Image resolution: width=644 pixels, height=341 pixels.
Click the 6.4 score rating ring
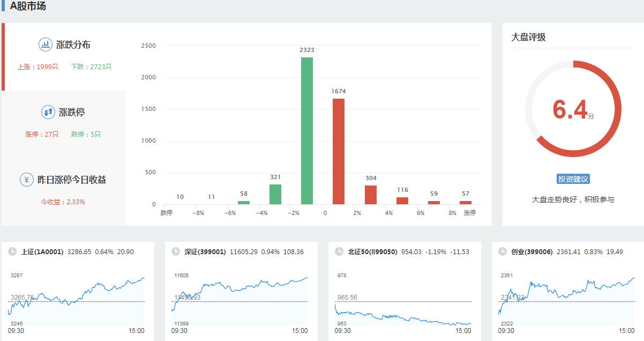573,109
